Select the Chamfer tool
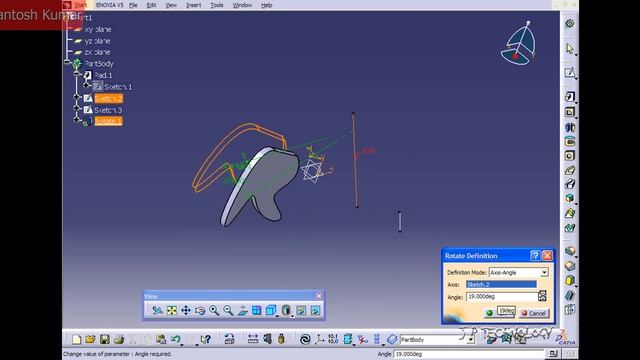Image resolution: width=640 pixels, height=360 pixels. [x=570, y=266]
